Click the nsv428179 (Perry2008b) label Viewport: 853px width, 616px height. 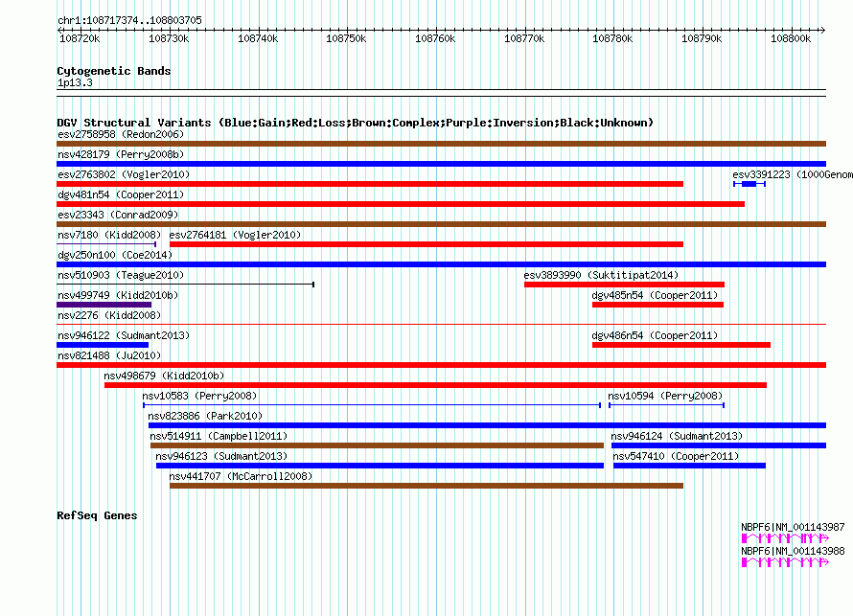pos(121,154)
